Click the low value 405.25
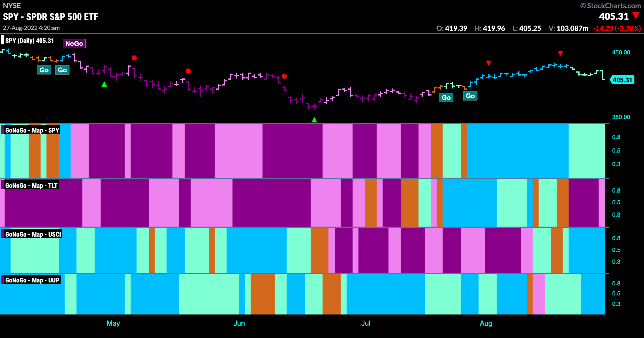 point(530,29)
